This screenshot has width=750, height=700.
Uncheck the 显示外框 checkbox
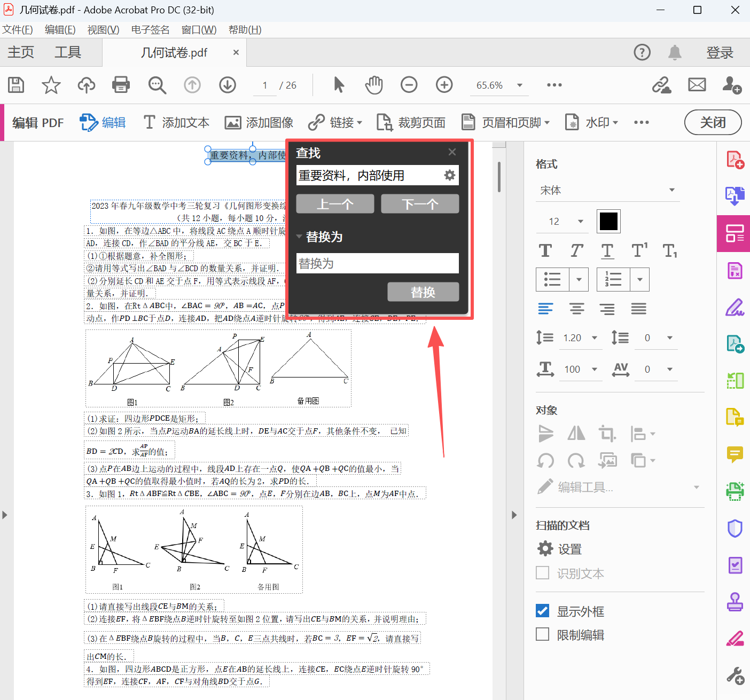click(543, 611)
